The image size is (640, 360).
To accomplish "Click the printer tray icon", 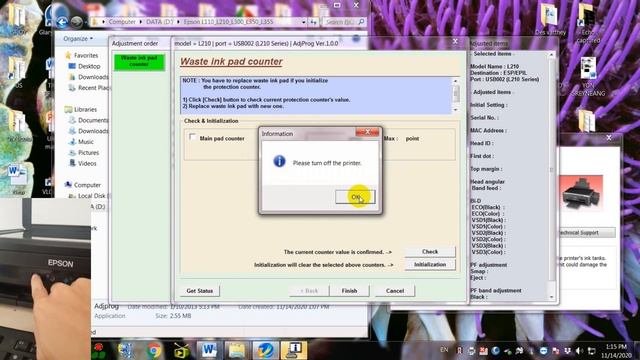I will point(471,351).
